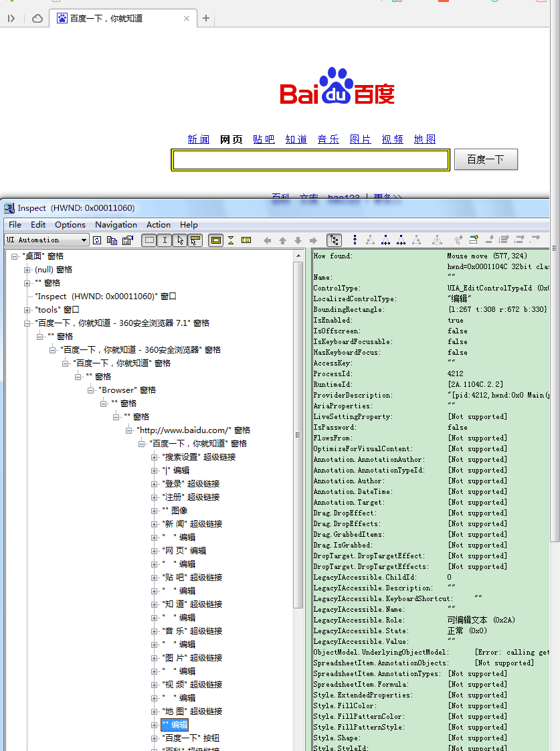Toggle Show Highlight Rectangle yellow button

(216, 240)
